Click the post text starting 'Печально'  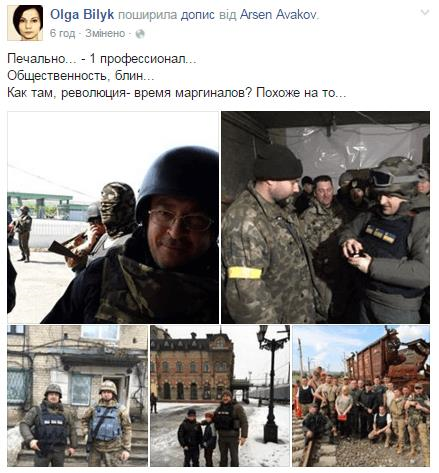pyautogui.click(x=102, y=59)
